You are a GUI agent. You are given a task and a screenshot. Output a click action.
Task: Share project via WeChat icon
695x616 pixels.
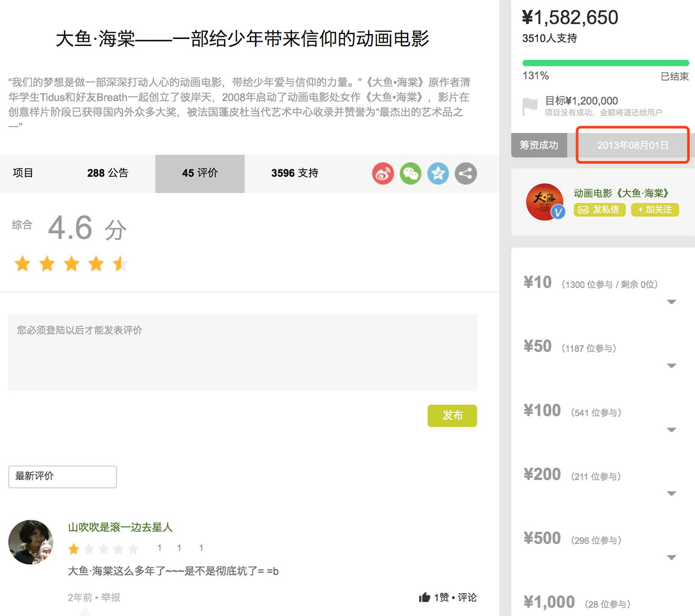[411, 174]
